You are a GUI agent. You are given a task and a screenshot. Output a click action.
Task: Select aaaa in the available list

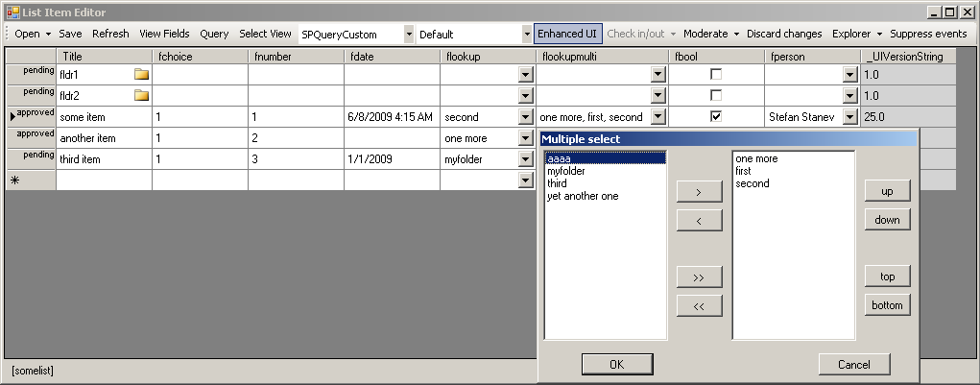coord(606,158)
